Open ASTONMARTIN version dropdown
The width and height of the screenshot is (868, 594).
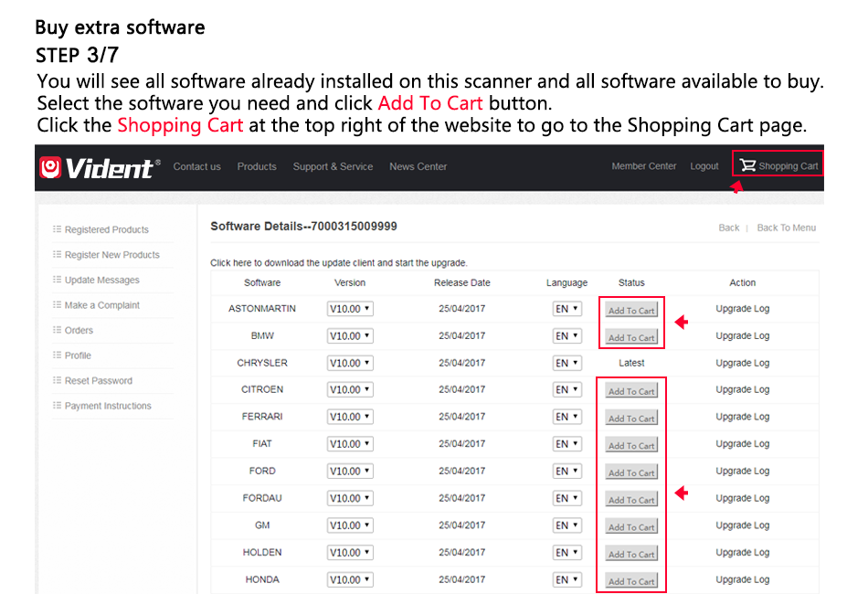[x=350, y=309]
